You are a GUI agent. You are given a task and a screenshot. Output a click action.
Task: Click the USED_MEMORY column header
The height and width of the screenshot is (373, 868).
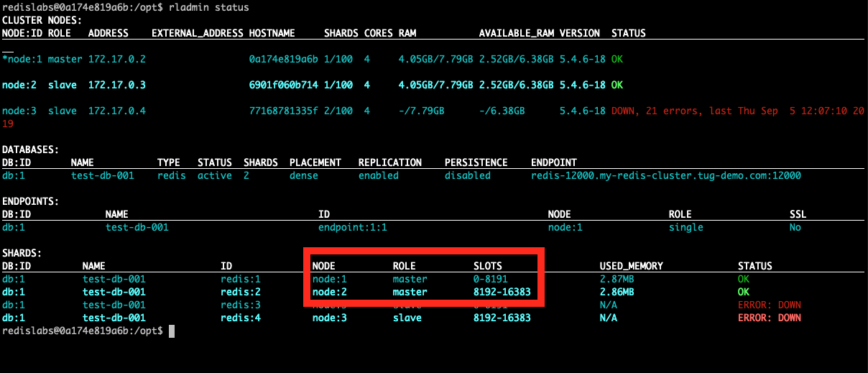632,266
